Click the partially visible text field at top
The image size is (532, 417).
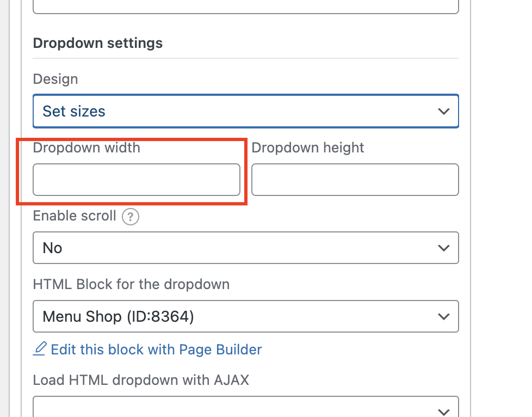click(246, 7)
